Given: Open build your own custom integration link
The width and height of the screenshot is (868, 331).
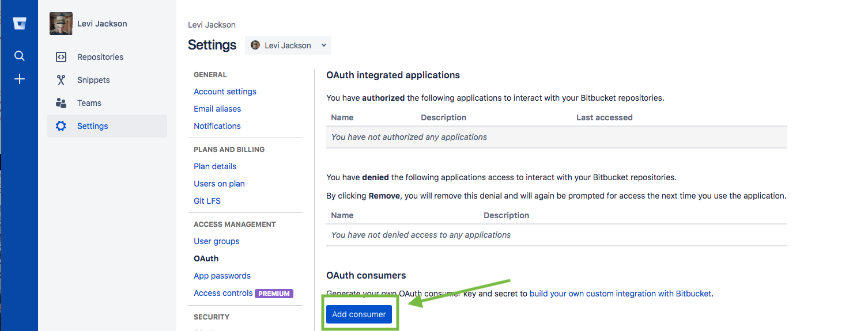Looking at the screenshot, I should (621, 294).
